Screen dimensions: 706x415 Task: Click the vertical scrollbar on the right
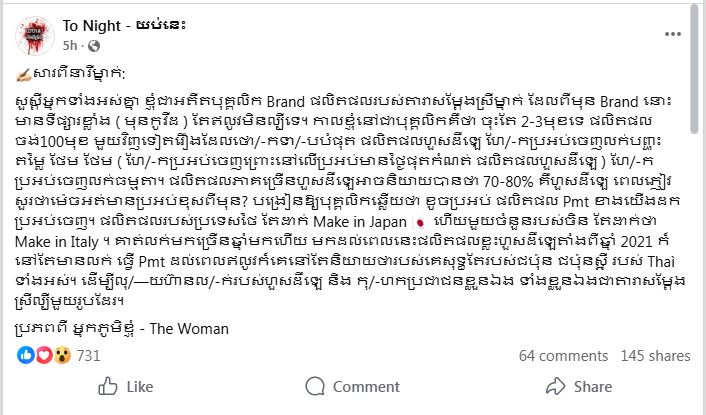[698, 200]
